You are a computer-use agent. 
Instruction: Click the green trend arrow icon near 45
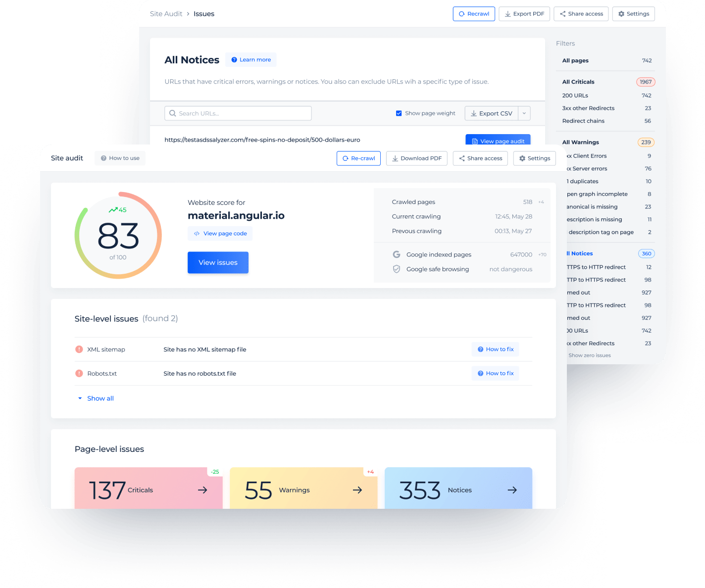coord(113,210)
